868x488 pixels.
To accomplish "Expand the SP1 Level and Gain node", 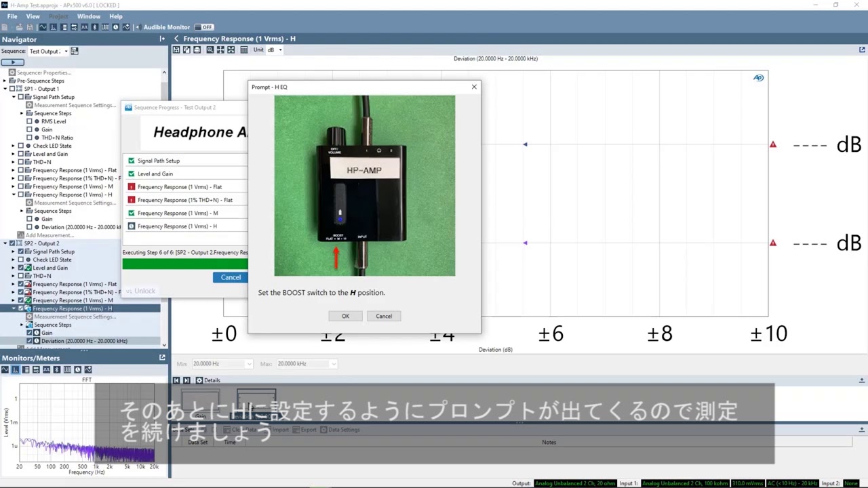I will 13,154.
